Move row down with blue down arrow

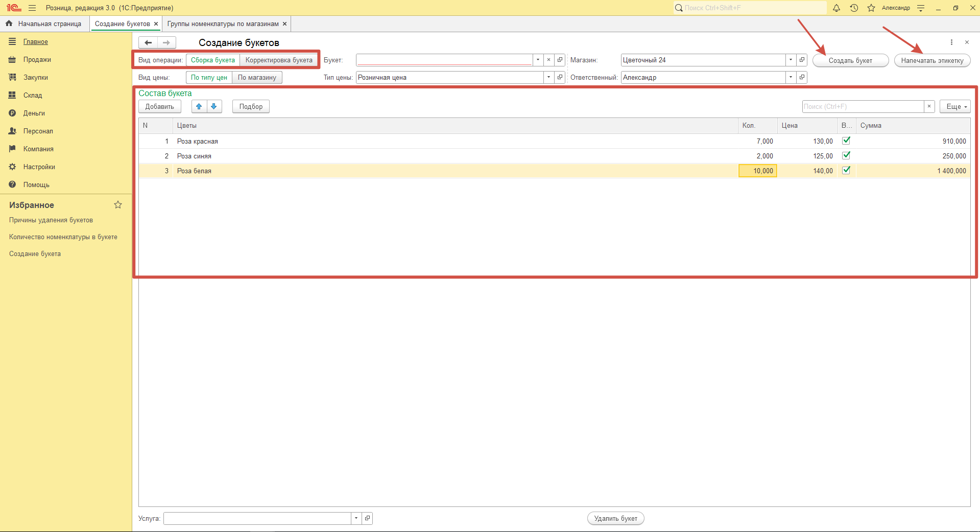click(214, 106)
